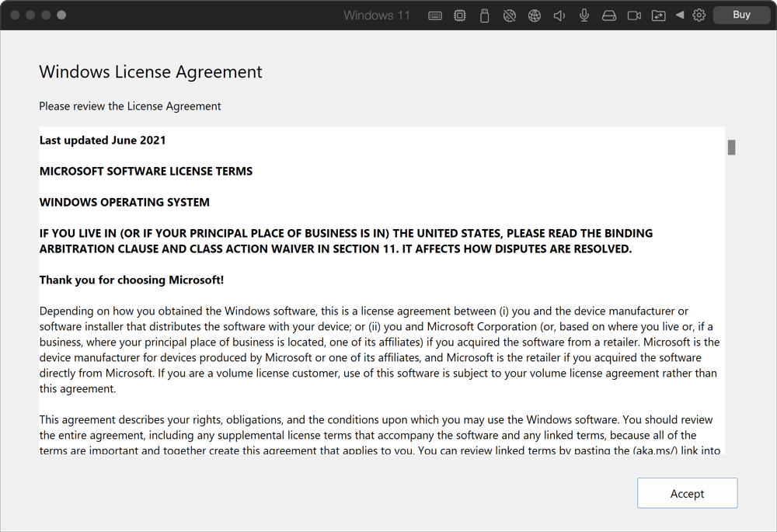Click "Please review the License Agreement" text
777x532 pixels.
coord(130,106)
